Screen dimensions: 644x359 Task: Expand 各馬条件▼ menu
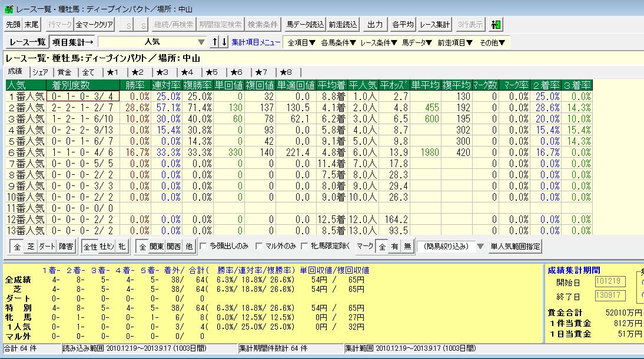[x=338, y=42]
